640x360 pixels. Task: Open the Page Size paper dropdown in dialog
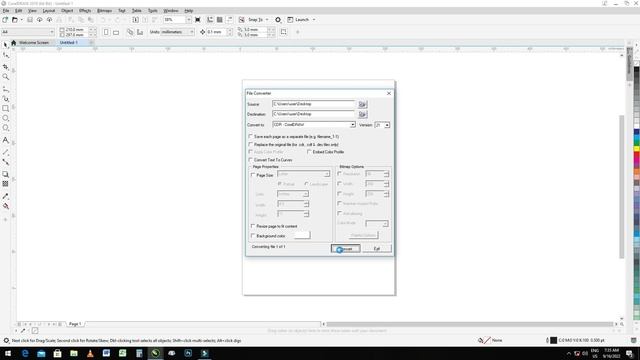point(327,174)
